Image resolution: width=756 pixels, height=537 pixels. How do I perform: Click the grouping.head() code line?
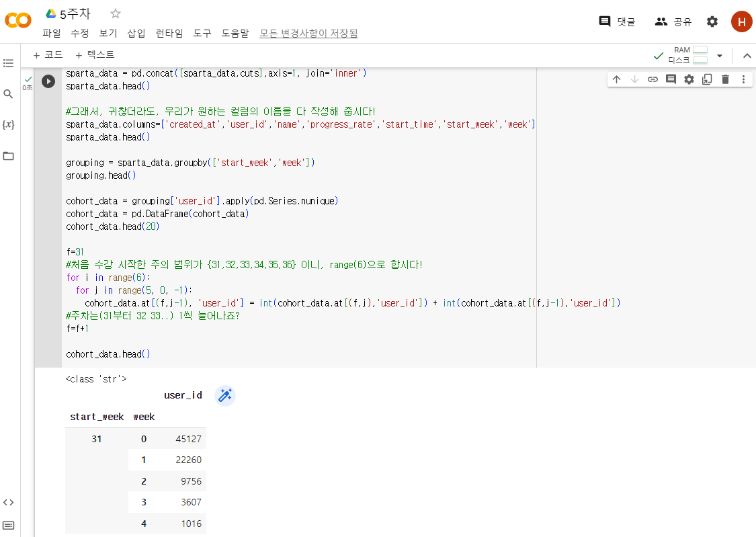[x=101, y=175]
